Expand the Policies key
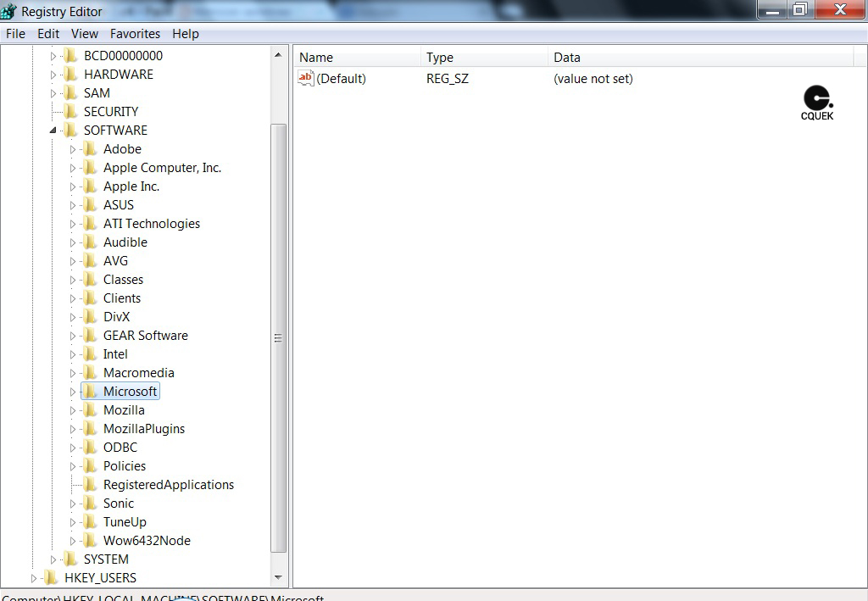 point(73,466)
